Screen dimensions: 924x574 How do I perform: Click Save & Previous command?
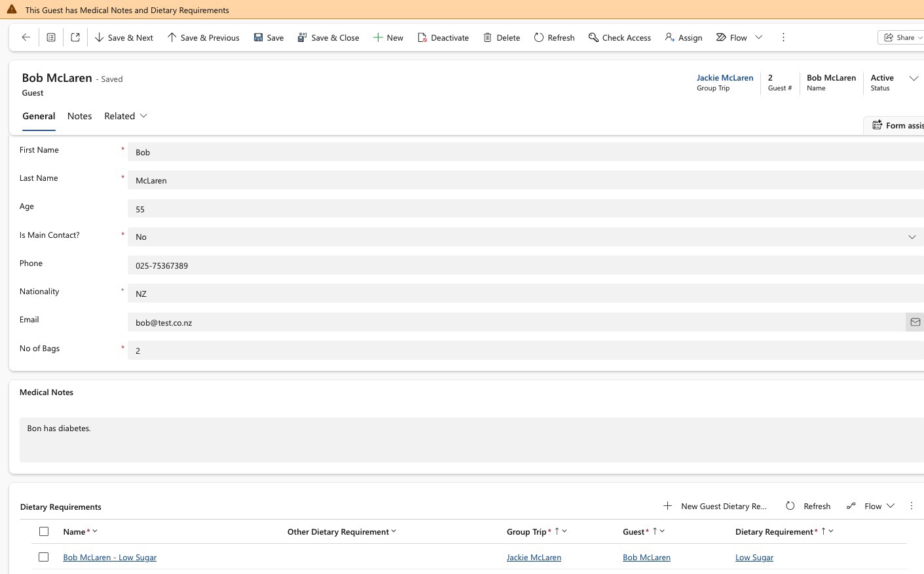coord(203,37)
